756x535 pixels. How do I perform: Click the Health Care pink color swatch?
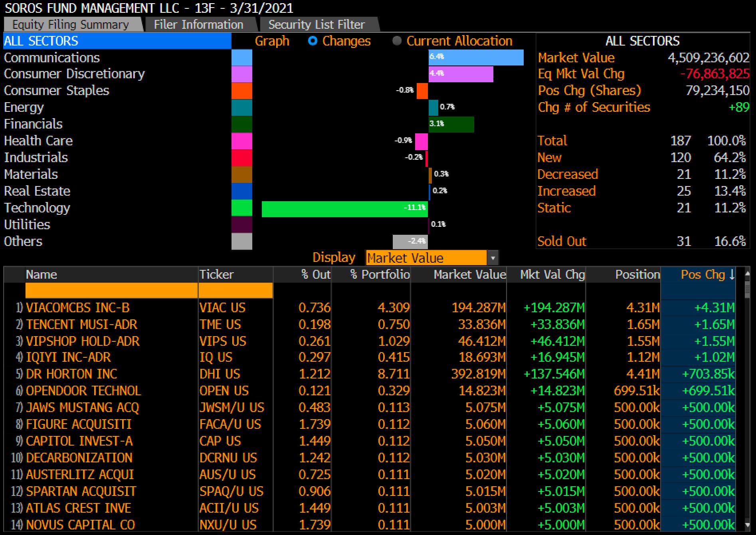point(242,141)
